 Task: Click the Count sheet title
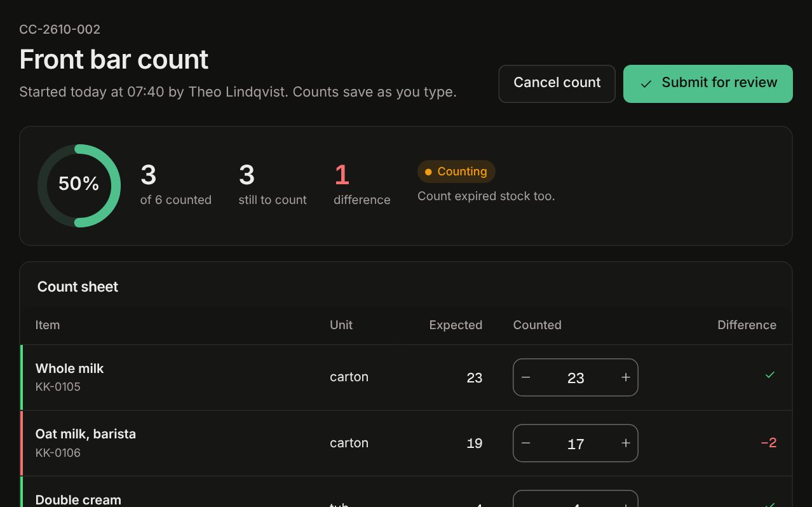pyautogui.click(x=78, y=287)
